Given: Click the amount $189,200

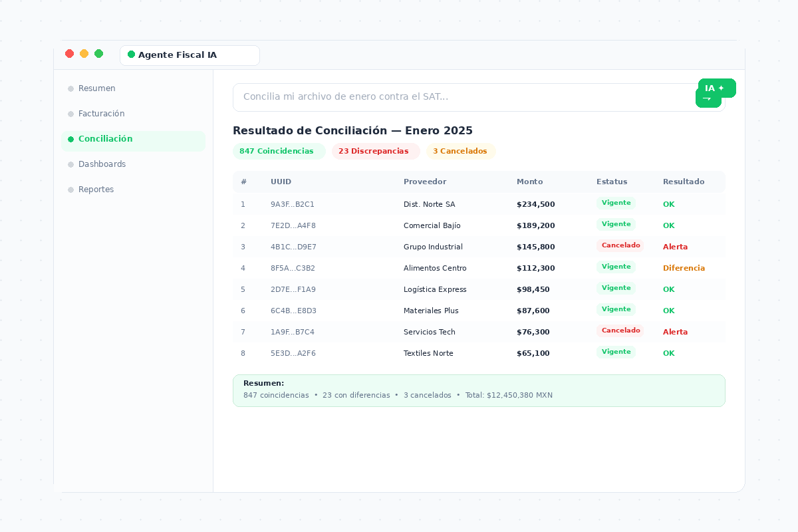Looking at the screenshot, I should coord(536,225).
